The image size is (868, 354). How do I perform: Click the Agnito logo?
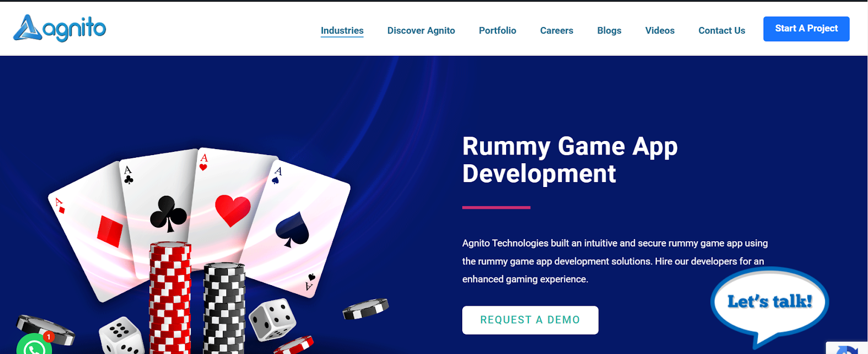[x=60, y=28]
